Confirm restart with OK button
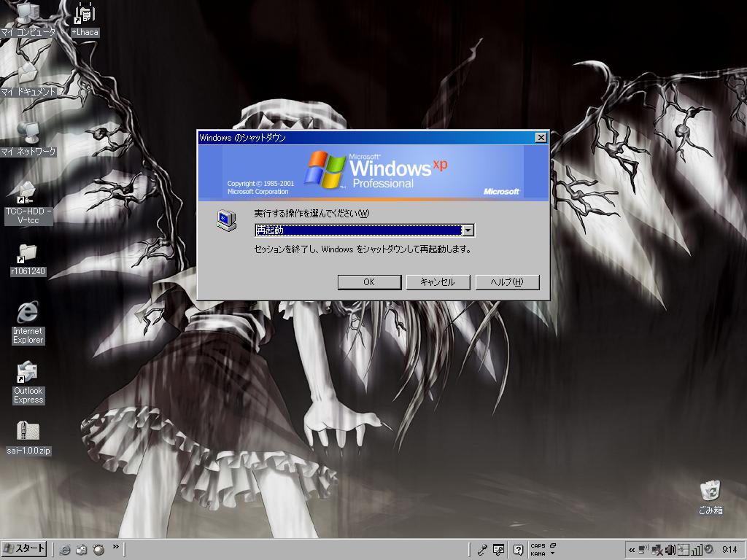This screenshot has width=747, height=560. coord(369,282)
